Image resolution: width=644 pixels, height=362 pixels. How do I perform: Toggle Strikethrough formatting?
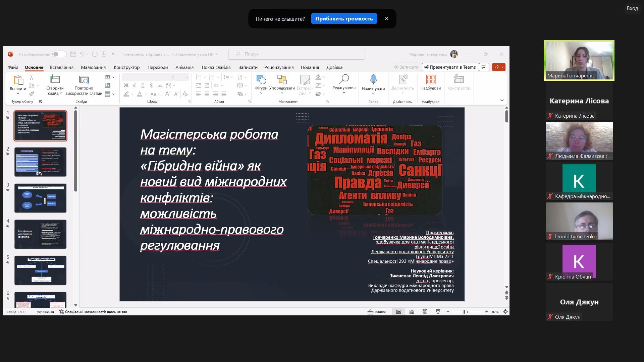(x=160, y=85)
